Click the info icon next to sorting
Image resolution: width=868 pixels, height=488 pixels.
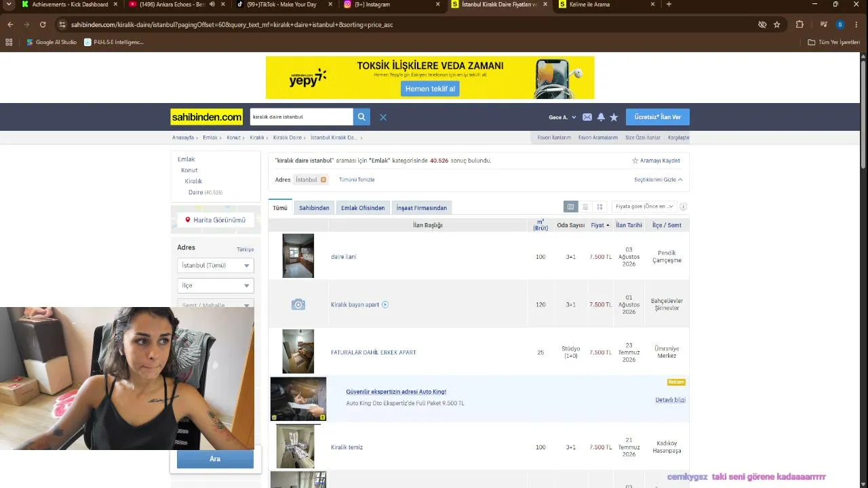click(684, 207)
